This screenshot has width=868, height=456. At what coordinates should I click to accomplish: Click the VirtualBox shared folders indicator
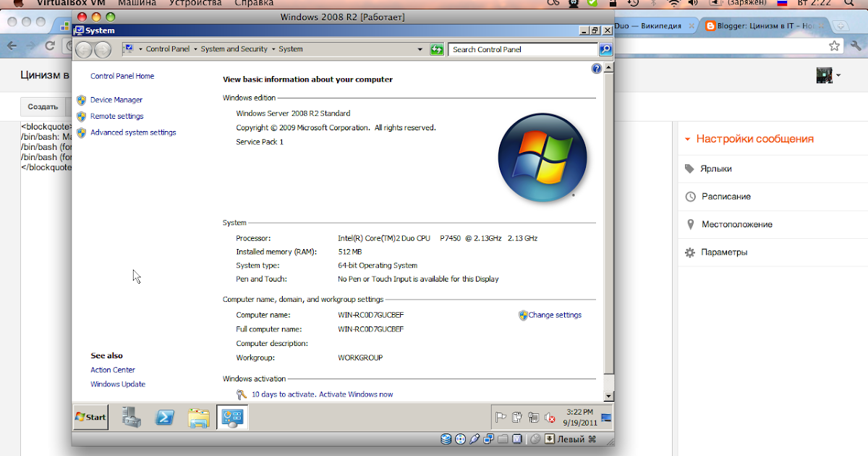(502, 439)
